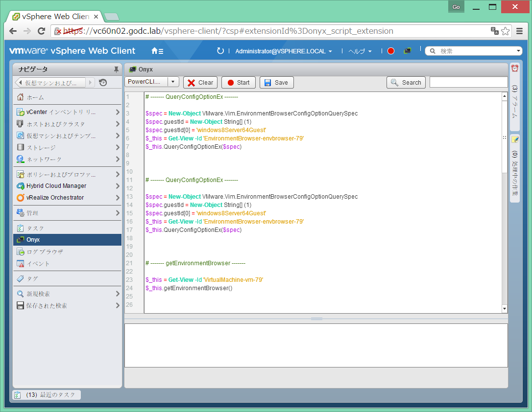Click comment '# ------- getEnvironmentBrowser -------'
Image resolution: width=532 pixels, height=412 pixels.
195,263
